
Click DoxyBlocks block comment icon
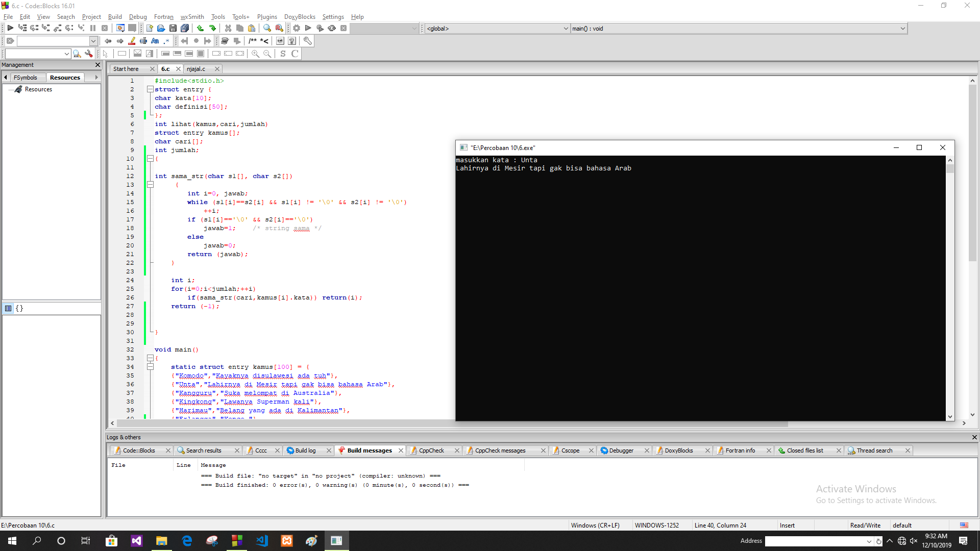[x=253, y=41]
